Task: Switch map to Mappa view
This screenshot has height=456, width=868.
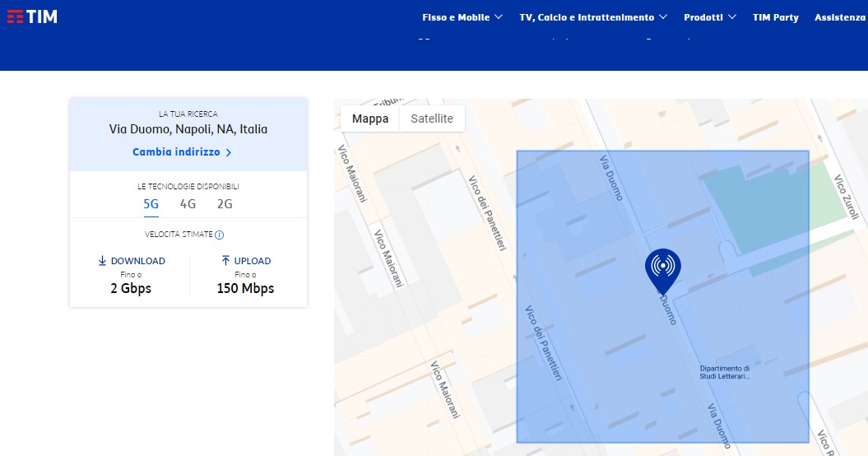Action: click(369, 119)
